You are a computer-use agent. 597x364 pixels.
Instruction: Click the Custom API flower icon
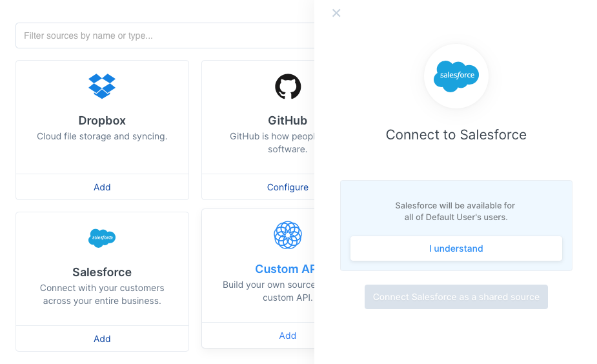click(288, 235)
